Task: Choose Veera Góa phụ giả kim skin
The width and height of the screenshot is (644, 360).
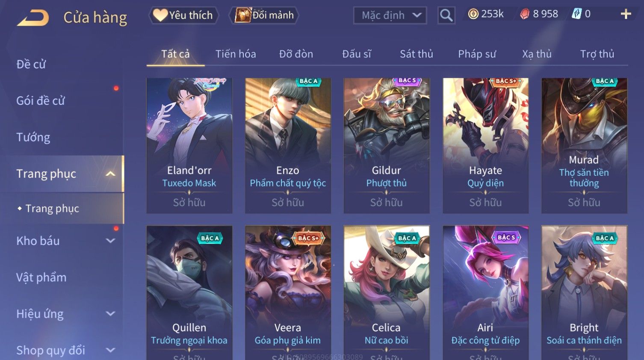Action: (288, 292)
